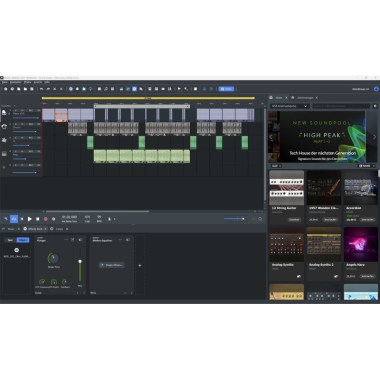Click the Undo arrow in the top toolbar
380x380 pixels.
[41, 89]
